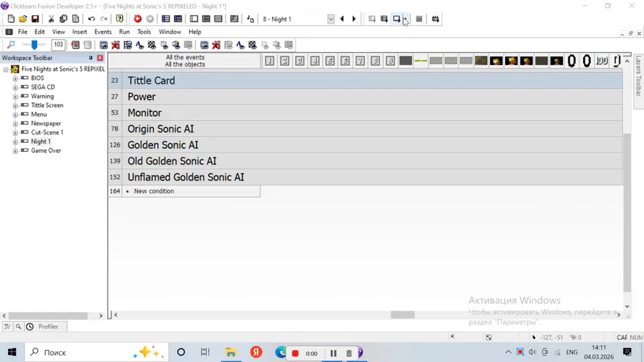Go to next frame arrow
The height and width of the screenshot is (362, 644).
pos(354,19)
